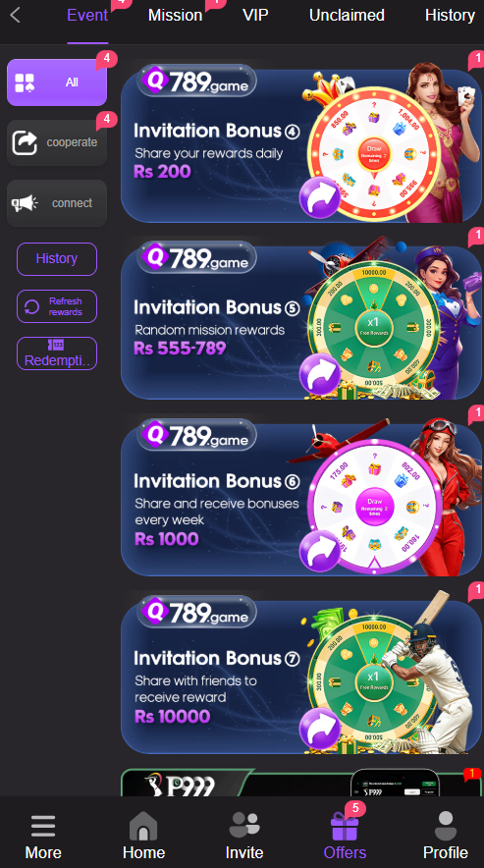Click share arrow on Invitation Bonus 7
Image resolution: width=484 pixels, height=868 pixels.
(320, 728)
